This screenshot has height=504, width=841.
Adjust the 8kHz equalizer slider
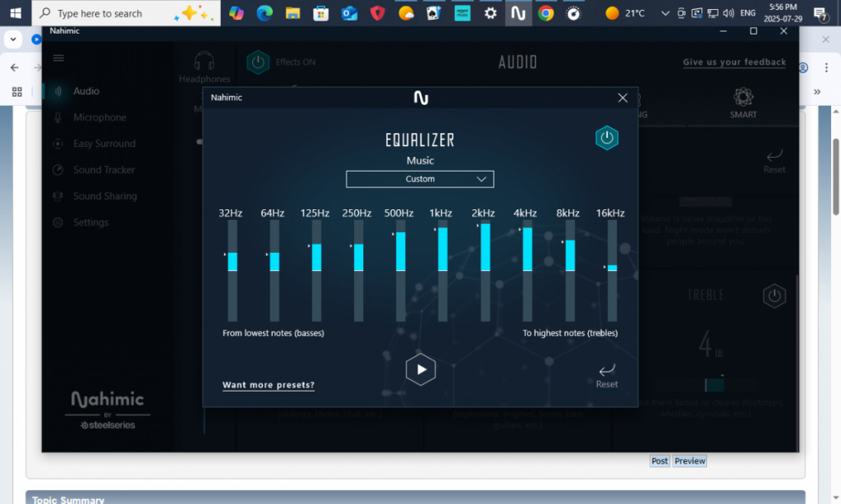570,271
